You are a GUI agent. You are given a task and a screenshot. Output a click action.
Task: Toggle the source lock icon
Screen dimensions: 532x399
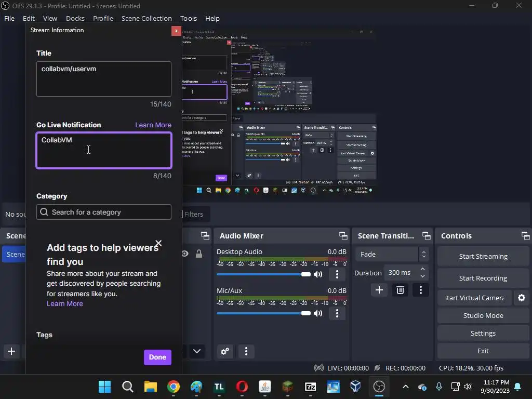point(199,254)
